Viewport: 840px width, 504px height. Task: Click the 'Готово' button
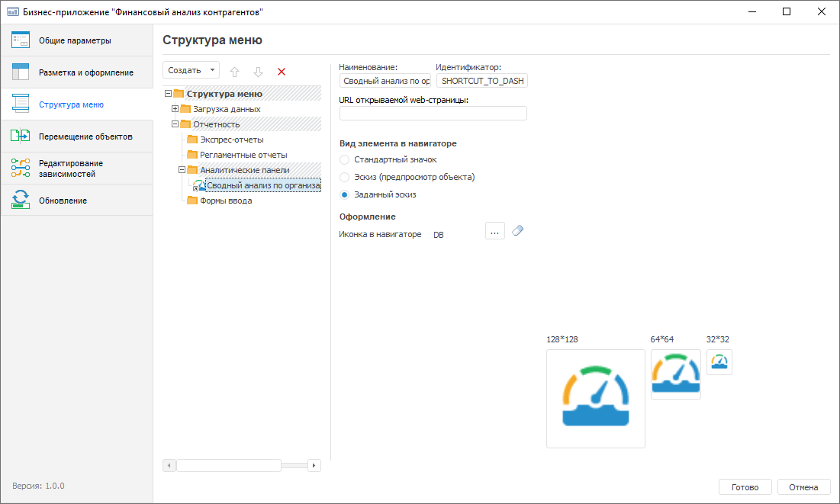coord(745,487)
